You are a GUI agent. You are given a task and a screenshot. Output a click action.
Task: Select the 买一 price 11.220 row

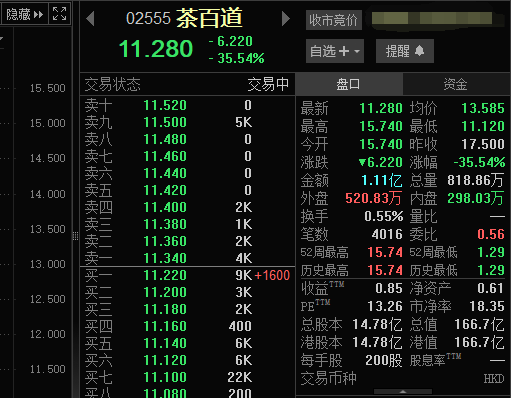click(x=187, y=275)
